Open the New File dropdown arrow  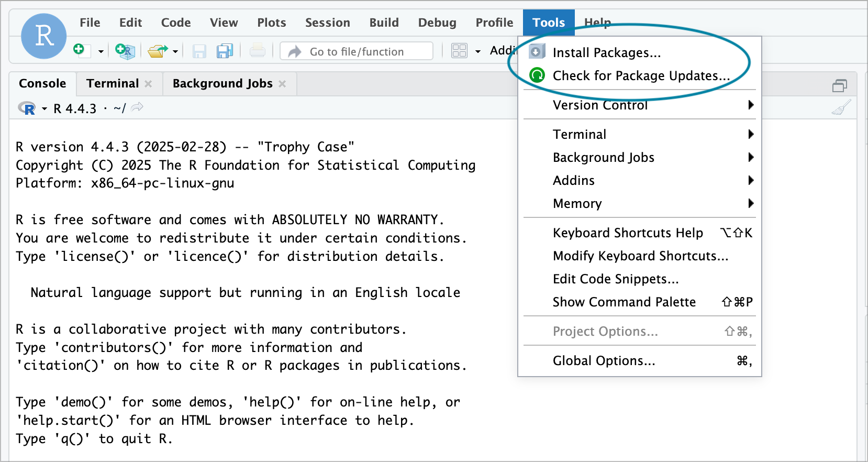coord(101,51)
